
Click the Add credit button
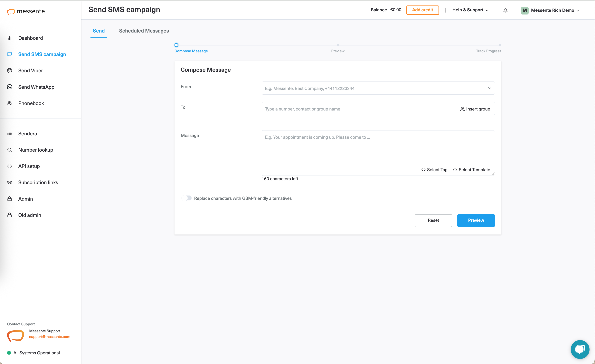click(x=423, y=10)
